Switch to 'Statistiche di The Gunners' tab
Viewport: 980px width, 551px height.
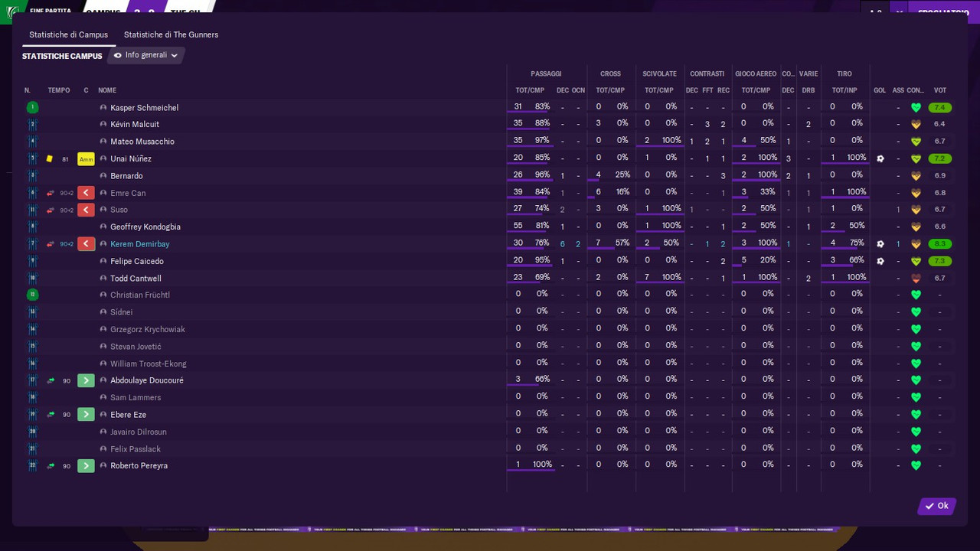point(171,34)
